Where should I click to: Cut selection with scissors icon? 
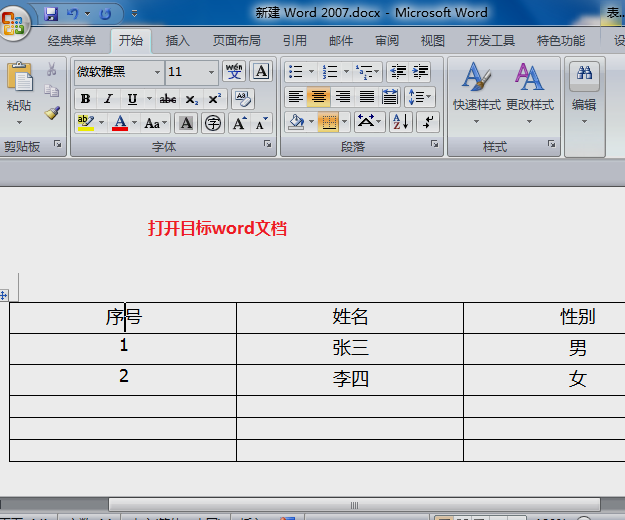click(51, 69)
